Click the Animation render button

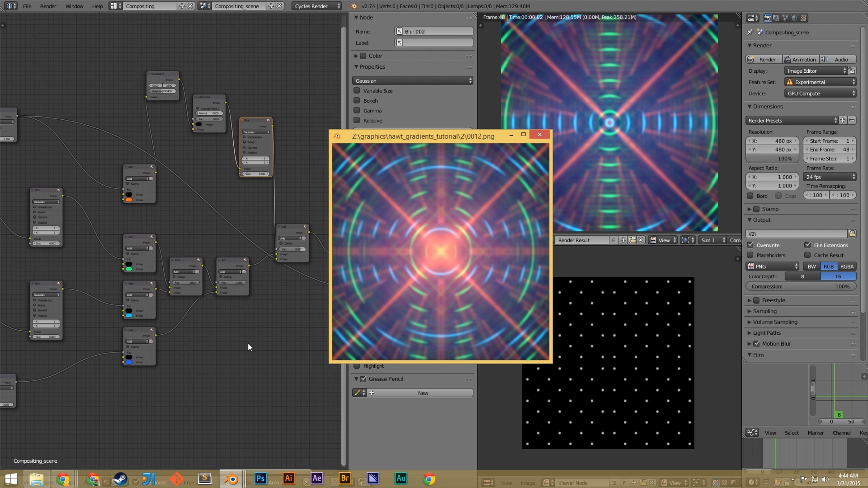pos(800,60)
